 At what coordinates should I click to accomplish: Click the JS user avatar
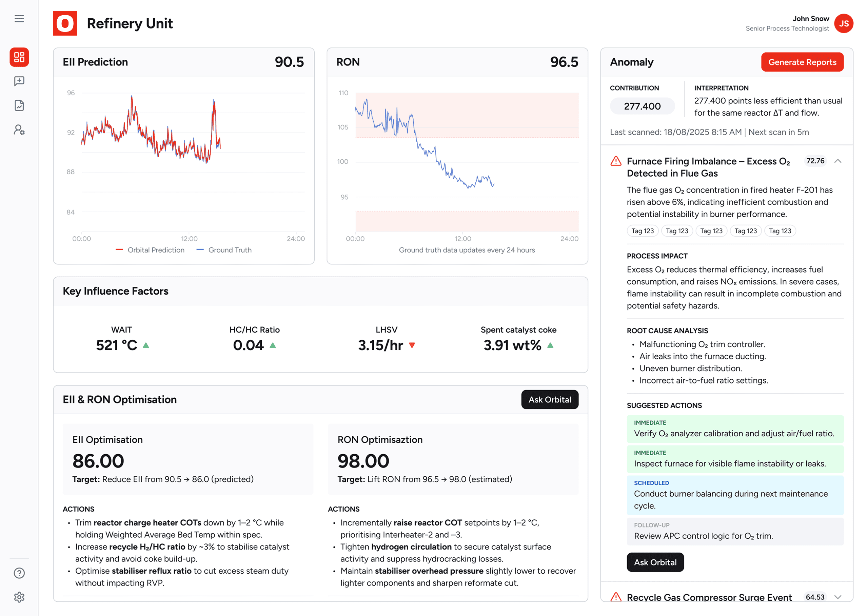coord(844,23)
